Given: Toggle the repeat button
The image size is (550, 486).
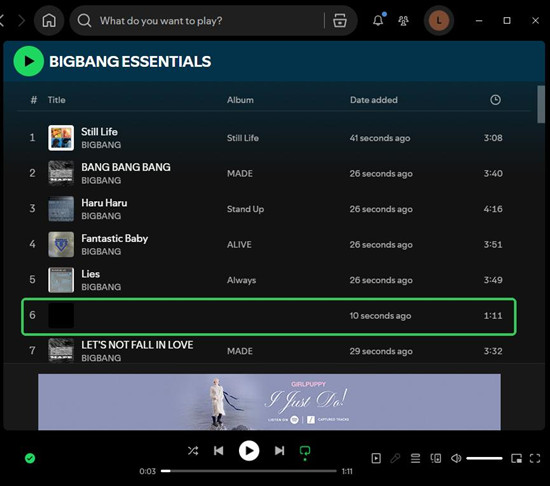Looking at the screenshot, I should 305,452.
